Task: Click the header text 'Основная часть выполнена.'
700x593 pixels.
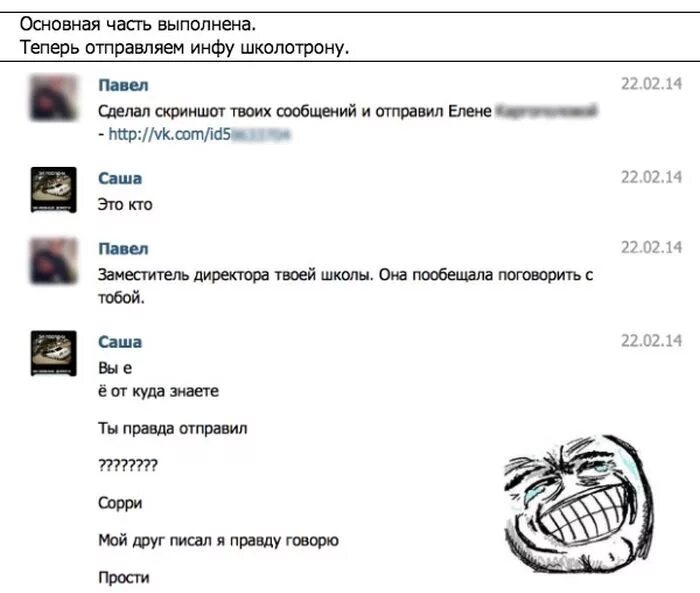Action: tap(138, 24)
